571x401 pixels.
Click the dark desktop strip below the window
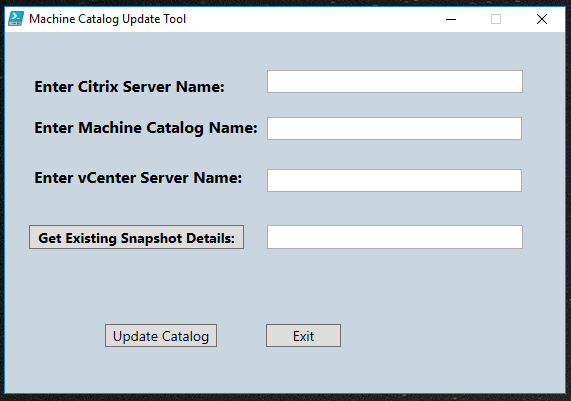tap(286, 398)
